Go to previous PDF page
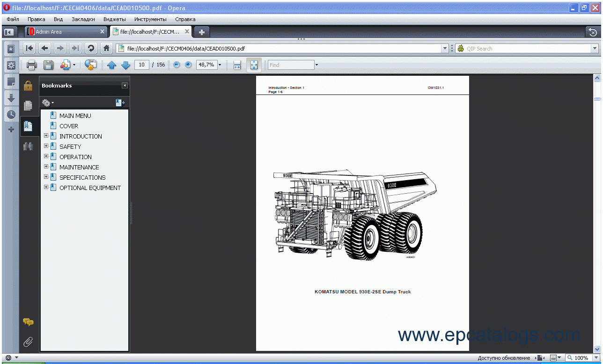 tap(111, 65)
